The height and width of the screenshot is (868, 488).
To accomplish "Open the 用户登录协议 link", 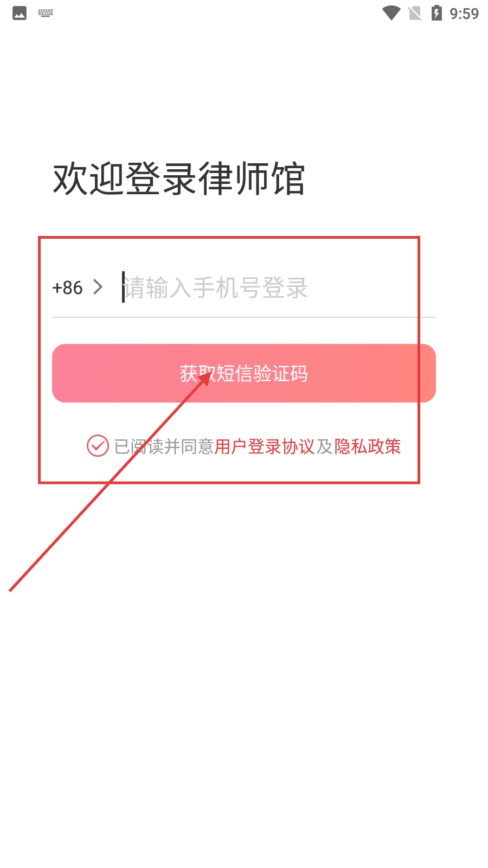I will (265, 446).
